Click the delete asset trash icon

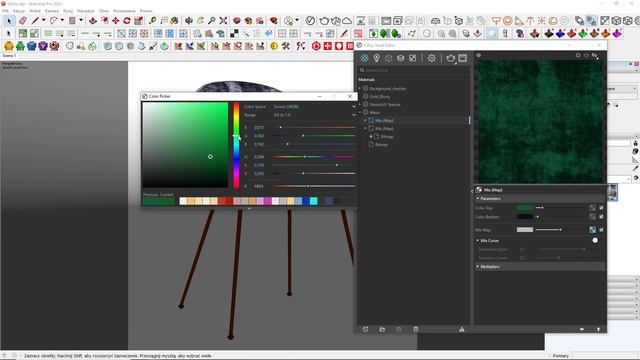pyautogui.click(x=416, y=329)
